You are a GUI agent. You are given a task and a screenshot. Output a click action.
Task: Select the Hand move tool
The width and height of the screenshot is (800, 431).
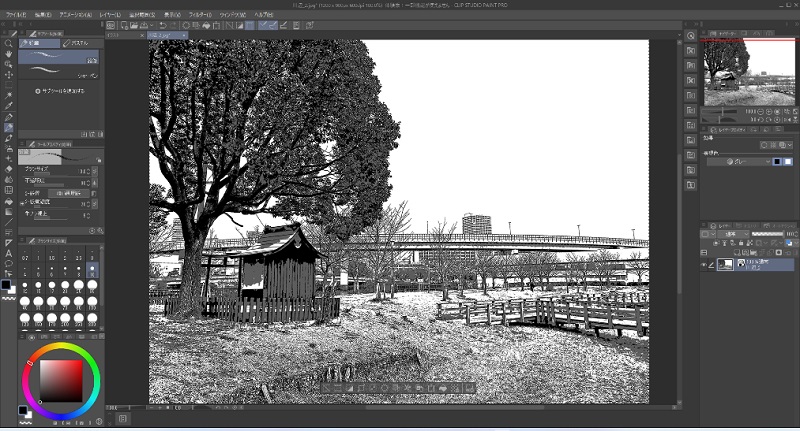click(9, 54)
